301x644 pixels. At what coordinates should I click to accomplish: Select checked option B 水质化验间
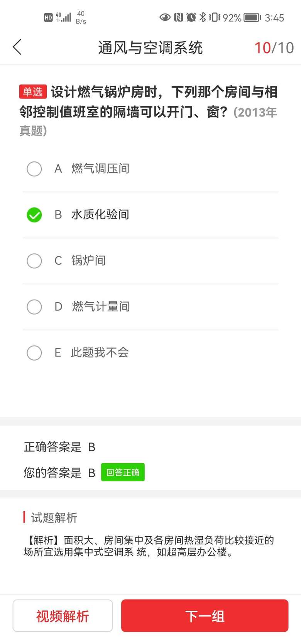pos(34,215)
